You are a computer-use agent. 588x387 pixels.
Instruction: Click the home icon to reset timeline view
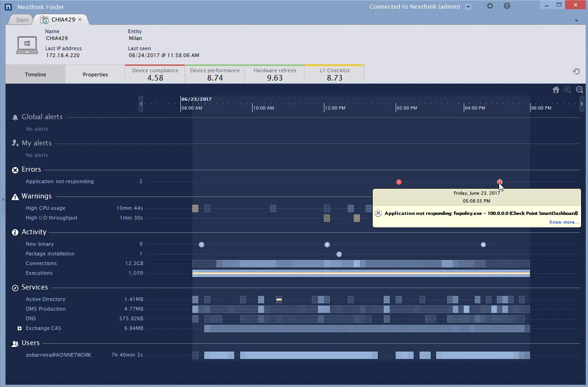coord(556,90)
